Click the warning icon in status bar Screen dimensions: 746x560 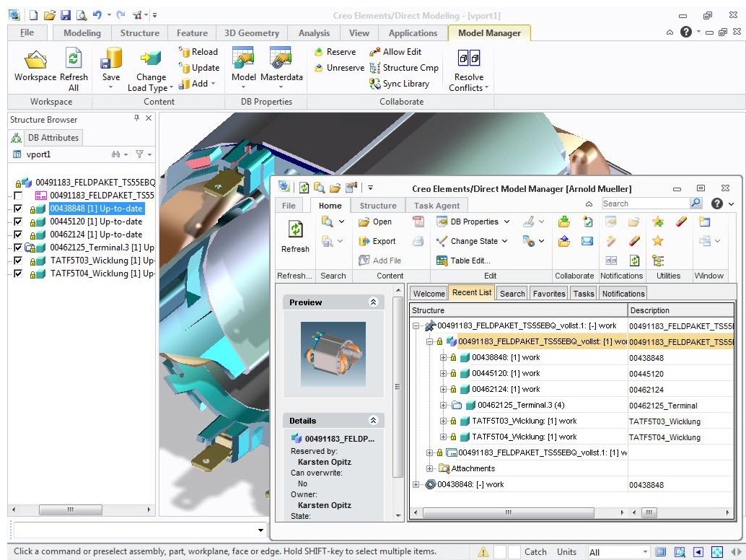click(x=483, y=552)
